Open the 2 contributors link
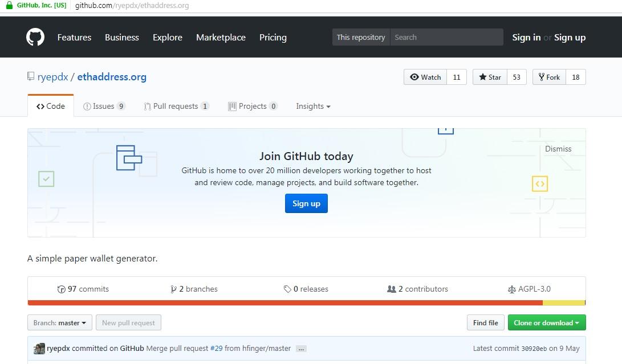The width and height of the screenshot is (622, 364). [417, 289]
